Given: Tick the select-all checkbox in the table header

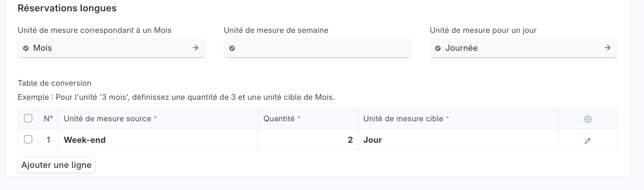Looking at the screenshot, I should tap(28, 119).
